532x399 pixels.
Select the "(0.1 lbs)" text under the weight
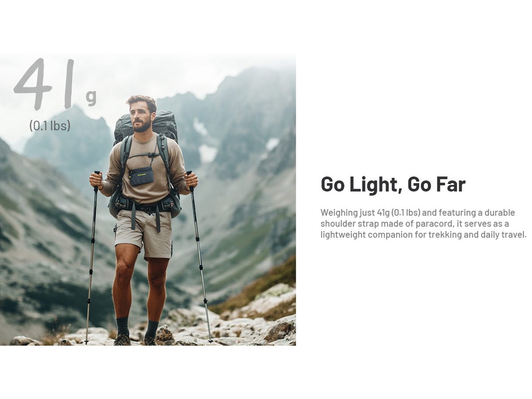tap(50, 125)
